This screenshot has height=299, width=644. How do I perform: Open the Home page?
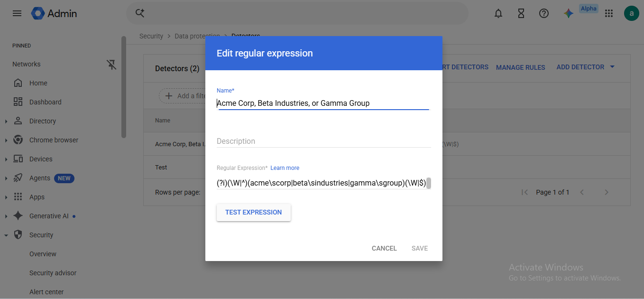tap(38, 83)
